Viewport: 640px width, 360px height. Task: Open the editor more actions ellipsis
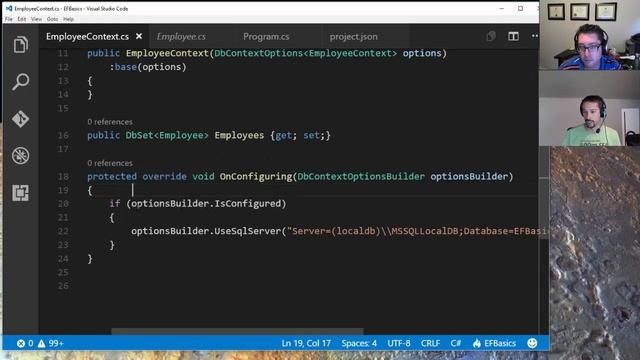point(535,36)
